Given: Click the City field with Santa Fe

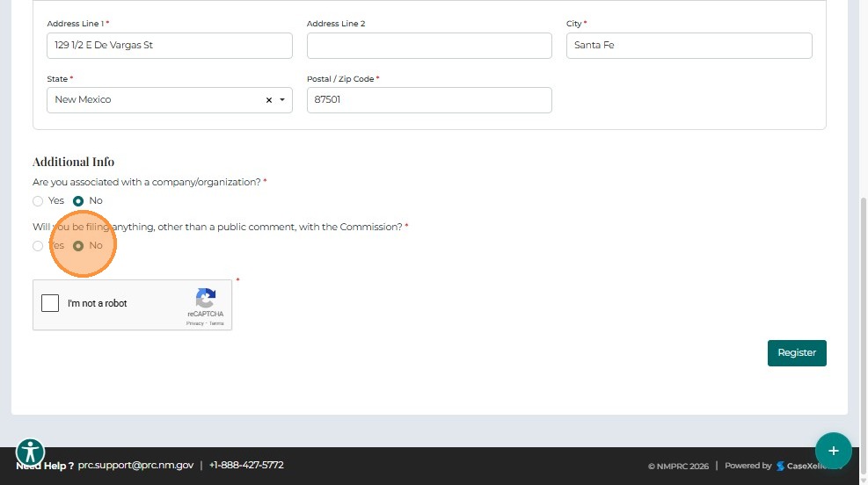Looking at the screenshot, I should [x=689, y=46].
